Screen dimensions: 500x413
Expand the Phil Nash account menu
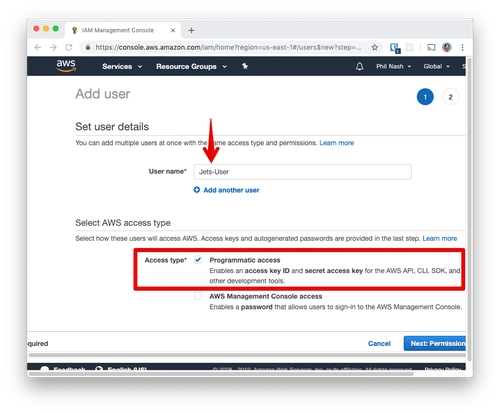393,66
